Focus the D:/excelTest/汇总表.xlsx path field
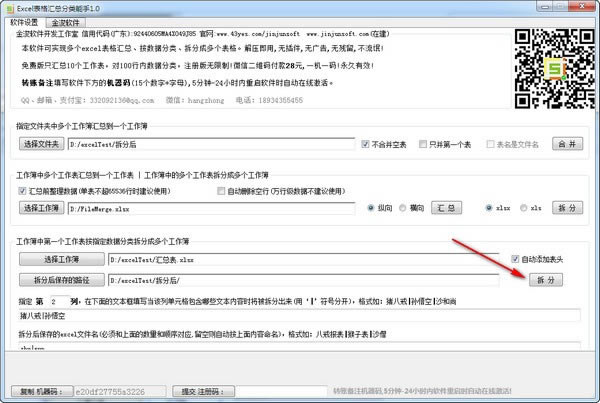The height and width of the screenshot is (403, 600). 303,259
